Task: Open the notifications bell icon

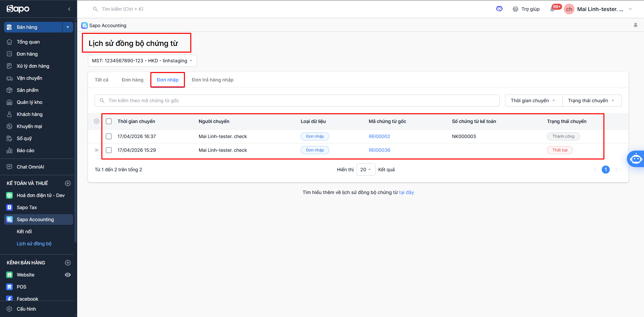Action: coord(552,9)
